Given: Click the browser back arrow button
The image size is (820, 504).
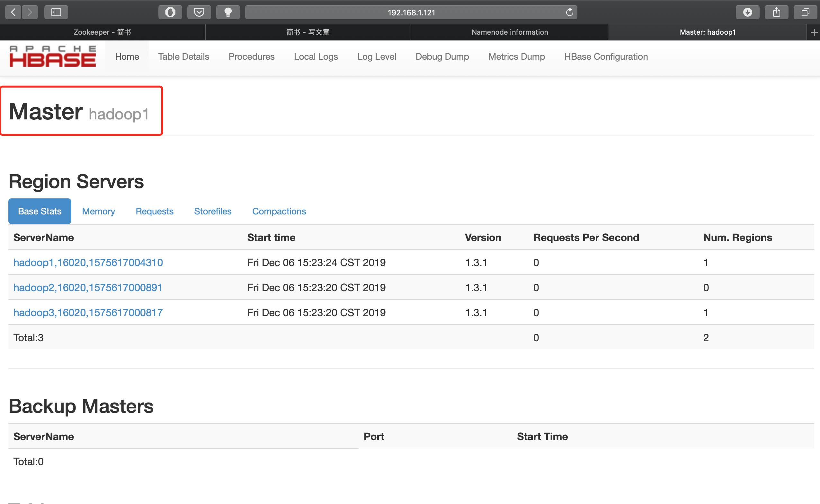Looking at the screenshot, I should (13, 12).
